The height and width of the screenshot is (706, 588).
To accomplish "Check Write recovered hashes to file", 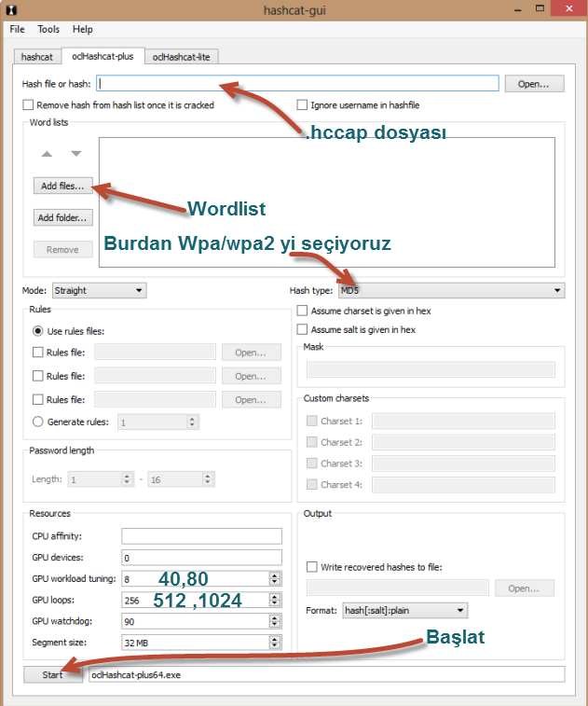I will click(312, 567).
